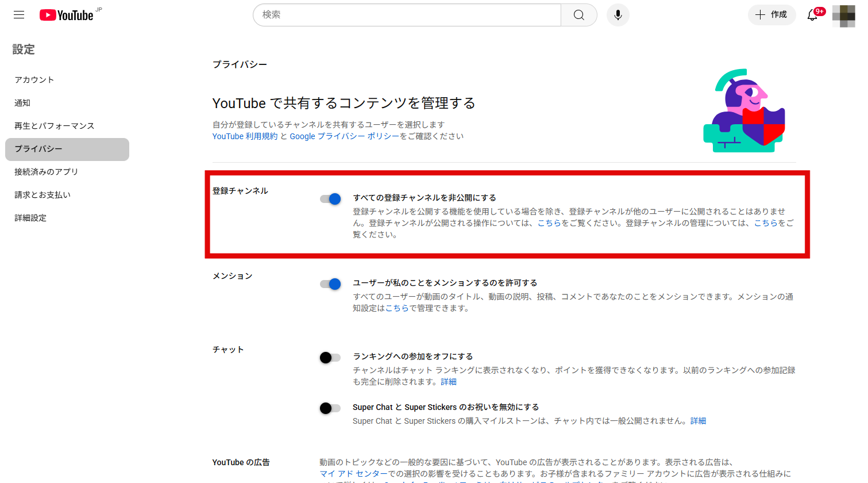Select the プライバシー sidebar item
This screenshot has width=868, height=483.
click(x=67, y=149)
